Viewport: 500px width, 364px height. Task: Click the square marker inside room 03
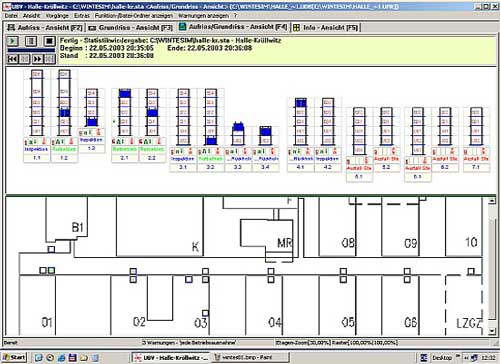(x=205, y=313)
